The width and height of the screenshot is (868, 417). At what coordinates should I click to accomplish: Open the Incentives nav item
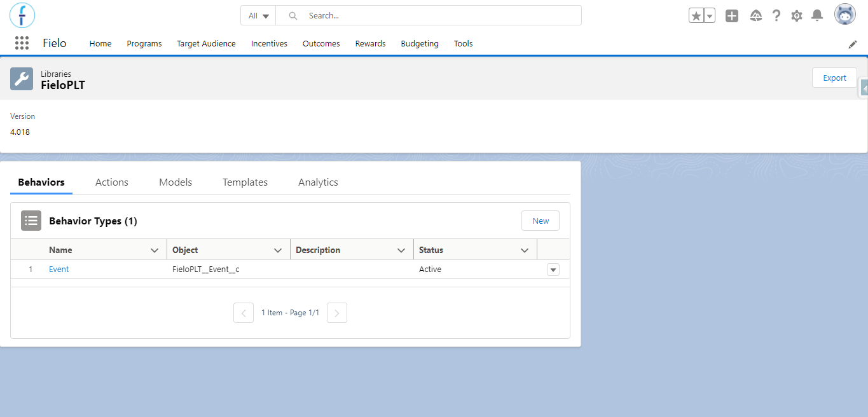(x=269, y=44)
